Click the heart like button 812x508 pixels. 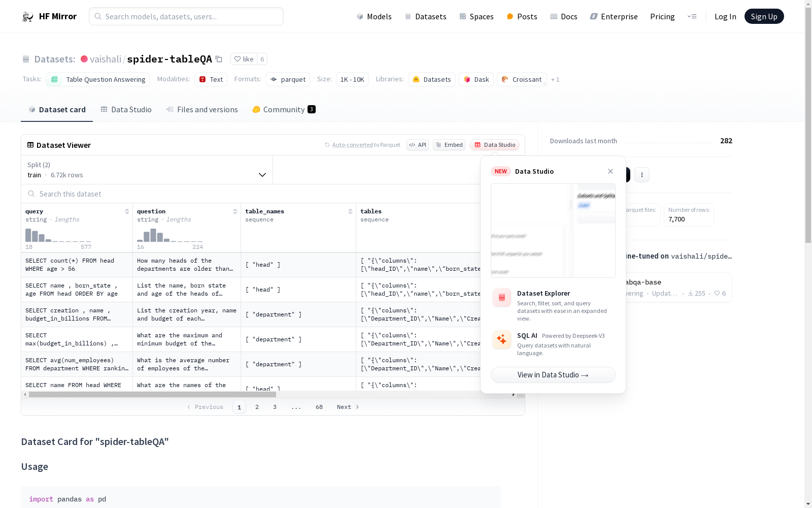244,59
